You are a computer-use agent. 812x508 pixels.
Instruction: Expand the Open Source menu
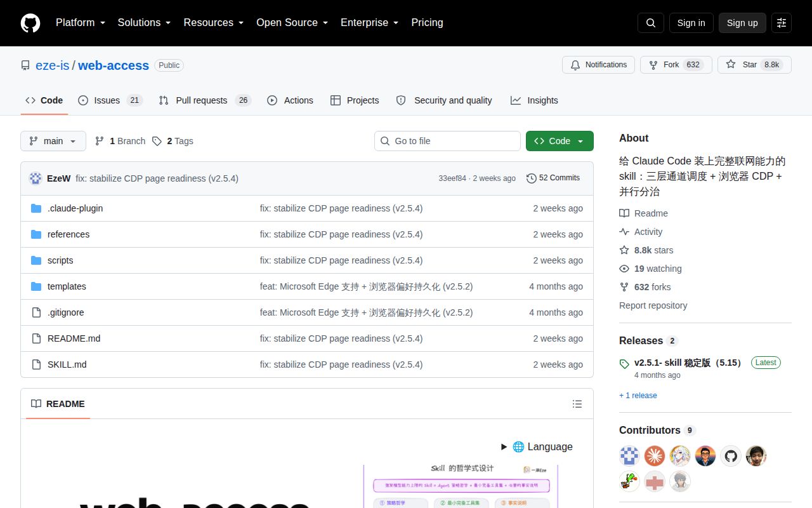[292, 23]
